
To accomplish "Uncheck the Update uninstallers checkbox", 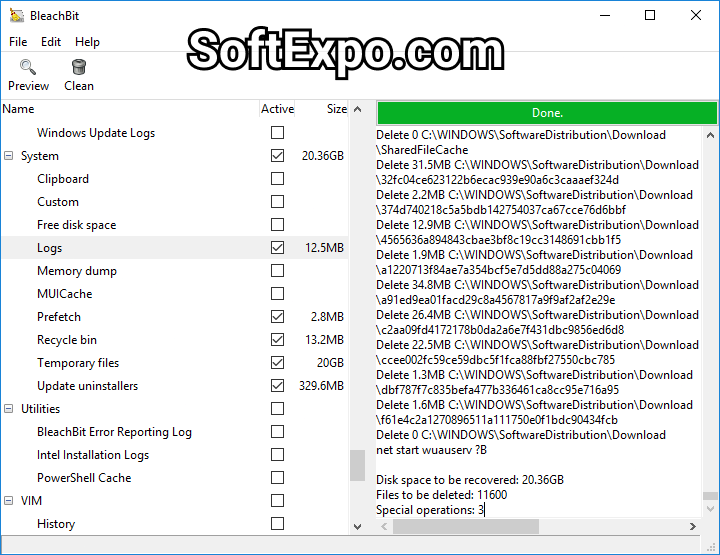I will pos(277,385).
